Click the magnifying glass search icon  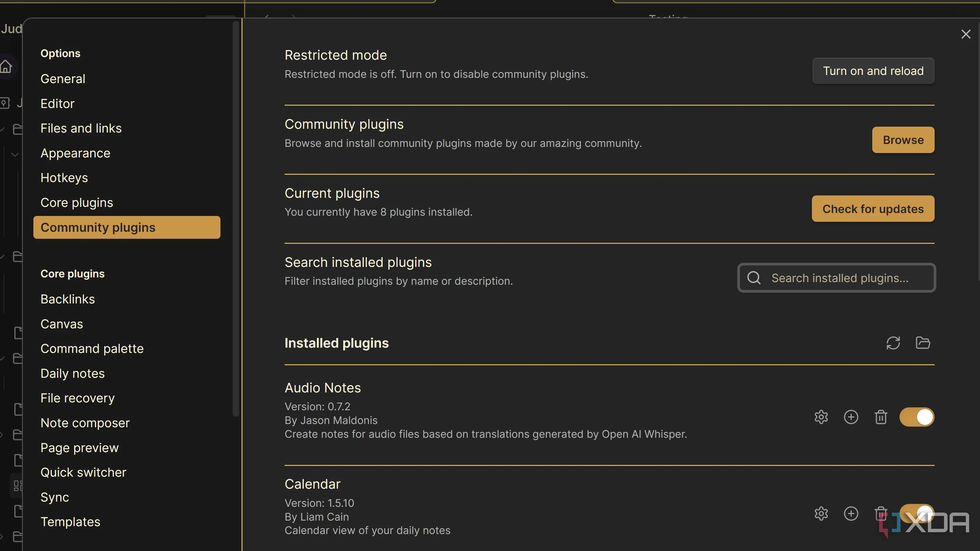(754, 278)
